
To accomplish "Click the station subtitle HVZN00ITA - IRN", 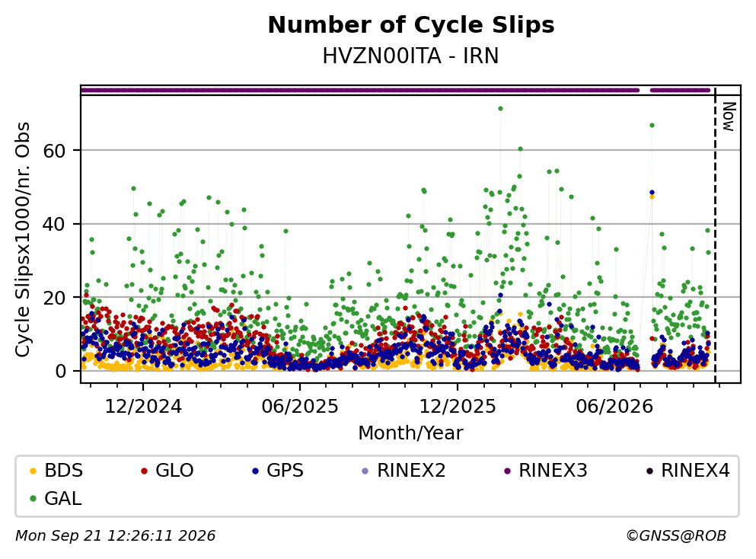I will click(410, 56).
